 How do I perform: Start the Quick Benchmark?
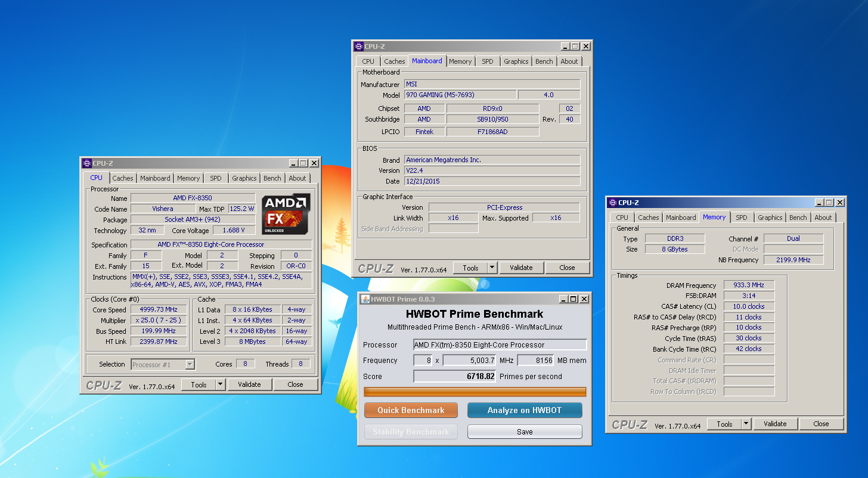click(x=411, y=410)
